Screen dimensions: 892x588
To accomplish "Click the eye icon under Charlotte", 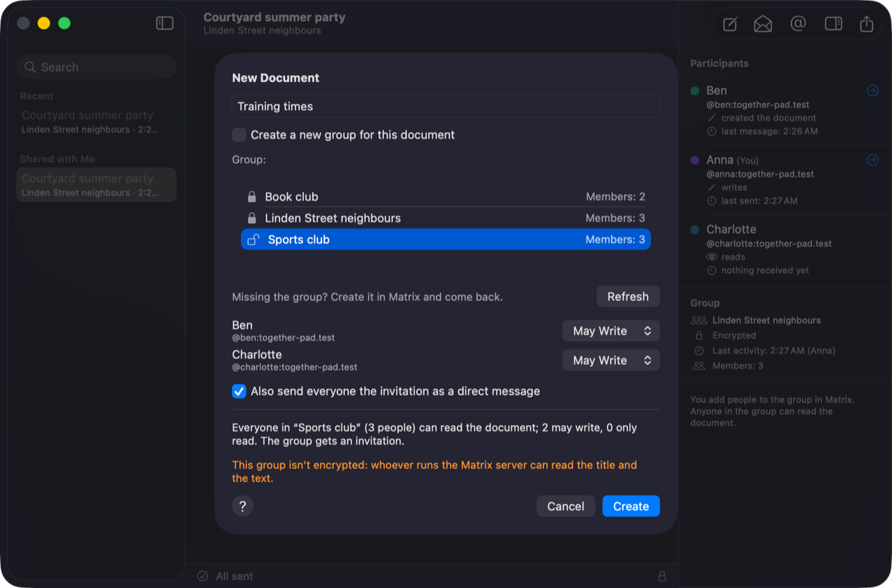I will (x=712, y=257).
